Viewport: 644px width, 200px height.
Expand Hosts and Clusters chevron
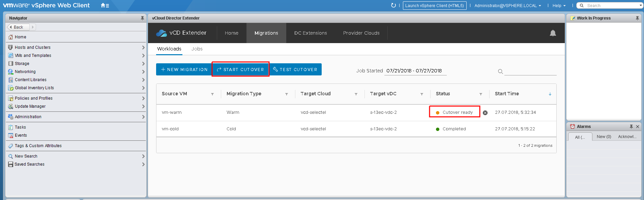(143, 47)
